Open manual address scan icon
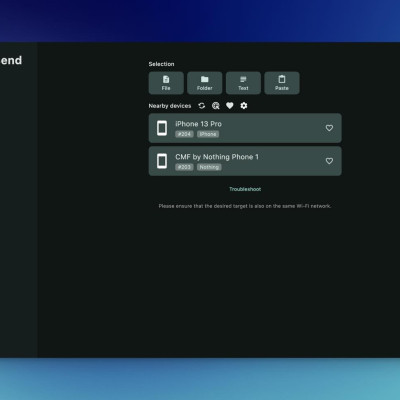The width and height of the screenshot is (400, 400). point(216,106)
